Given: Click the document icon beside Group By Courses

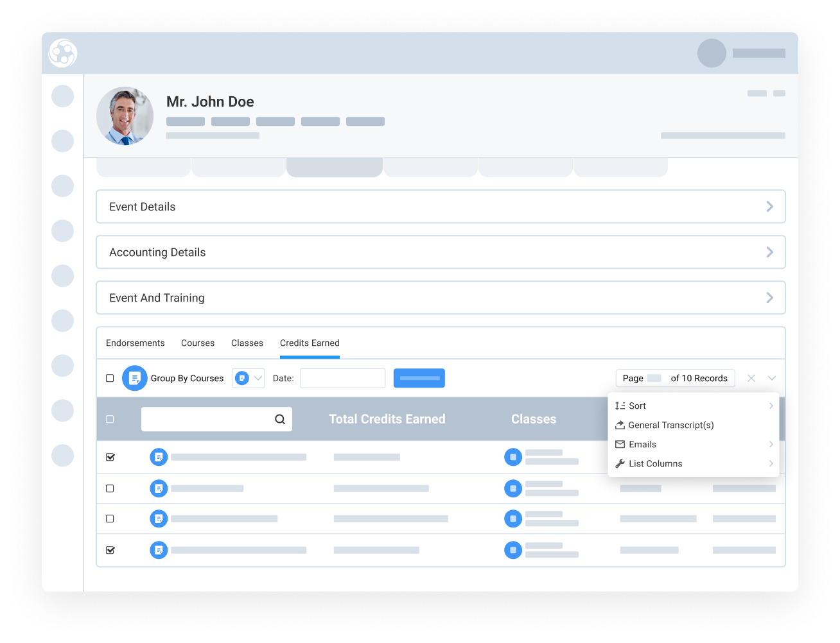Looking at the screenshot, I should (135, 378).
